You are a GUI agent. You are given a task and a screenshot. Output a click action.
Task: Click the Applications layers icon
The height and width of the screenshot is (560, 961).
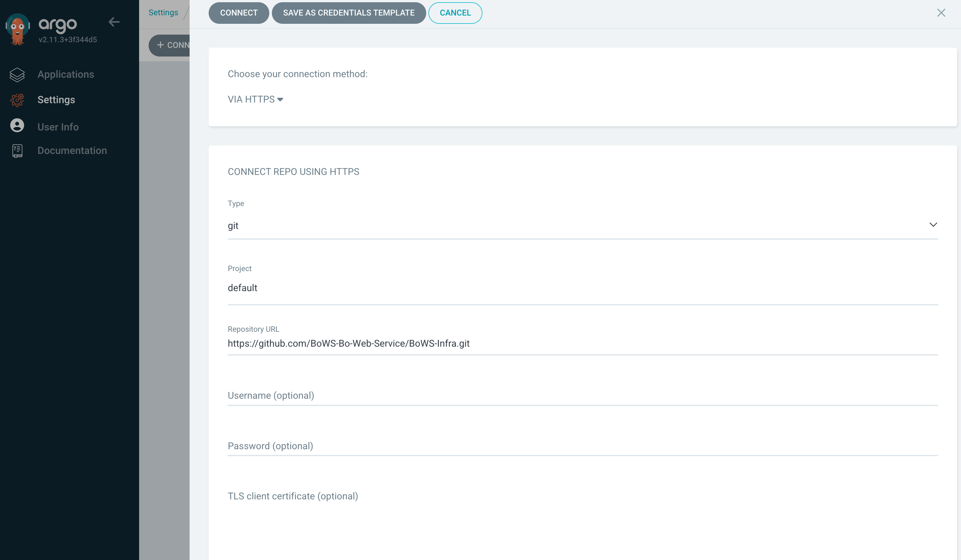(x=17, y=75)
